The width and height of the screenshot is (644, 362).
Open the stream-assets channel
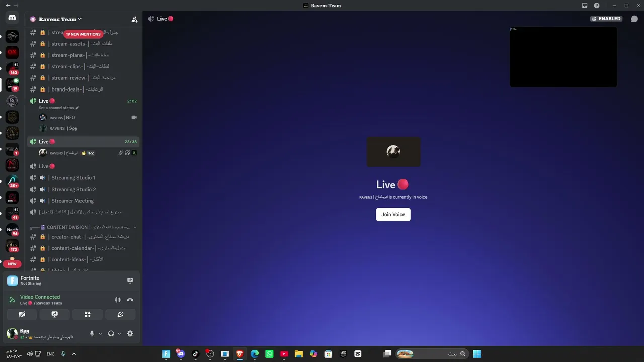[x=83, y=44]
